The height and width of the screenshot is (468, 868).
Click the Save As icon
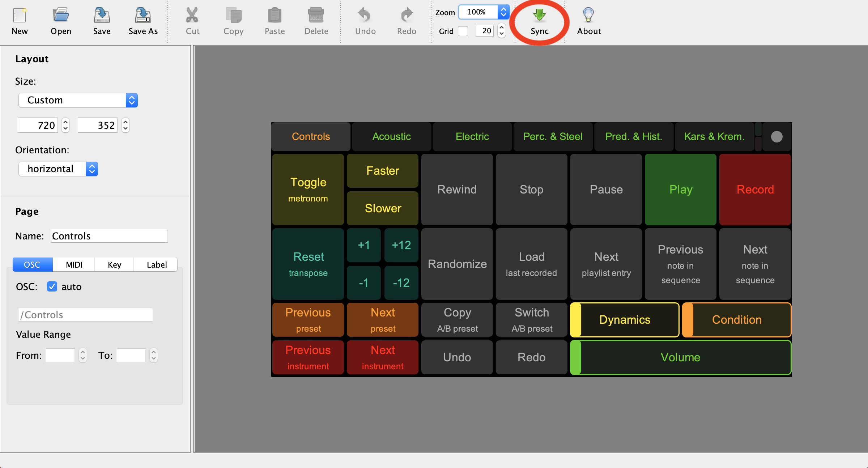pyautogui.click(x=143, y=16)
